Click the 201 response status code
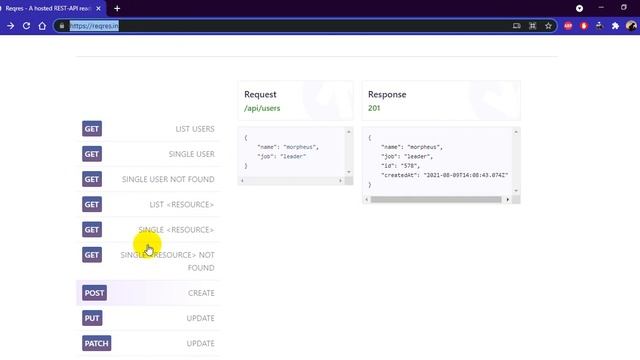 [374, 108]
